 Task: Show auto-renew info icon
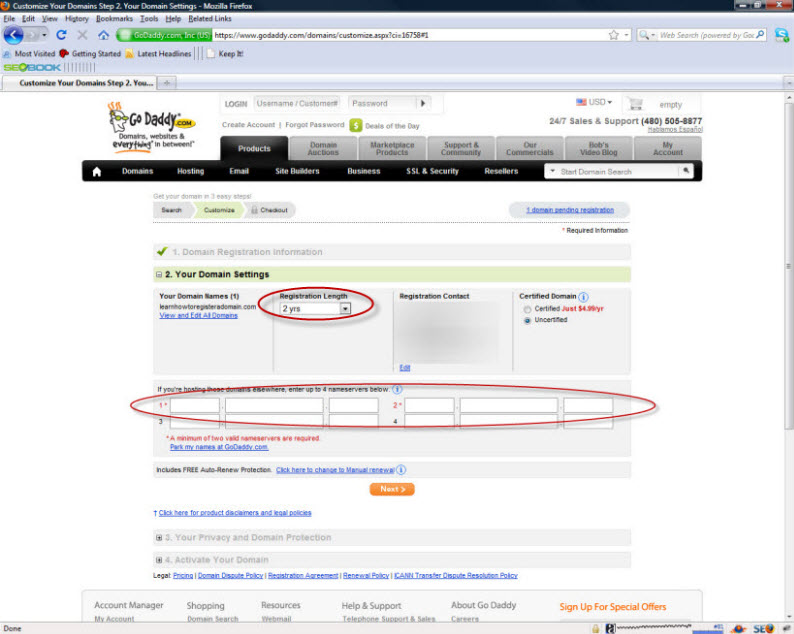(401, 470)
